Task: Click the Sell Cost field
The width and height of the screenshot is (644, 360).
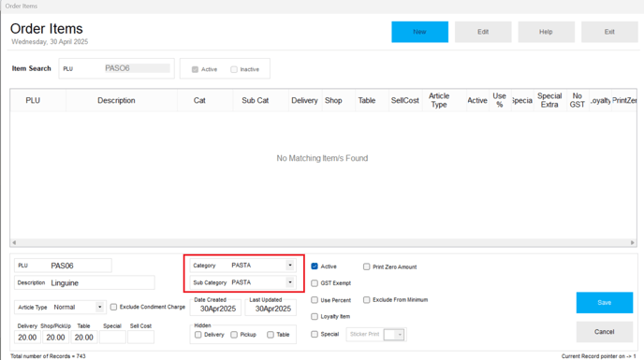Action: click(x=140, y=338)
